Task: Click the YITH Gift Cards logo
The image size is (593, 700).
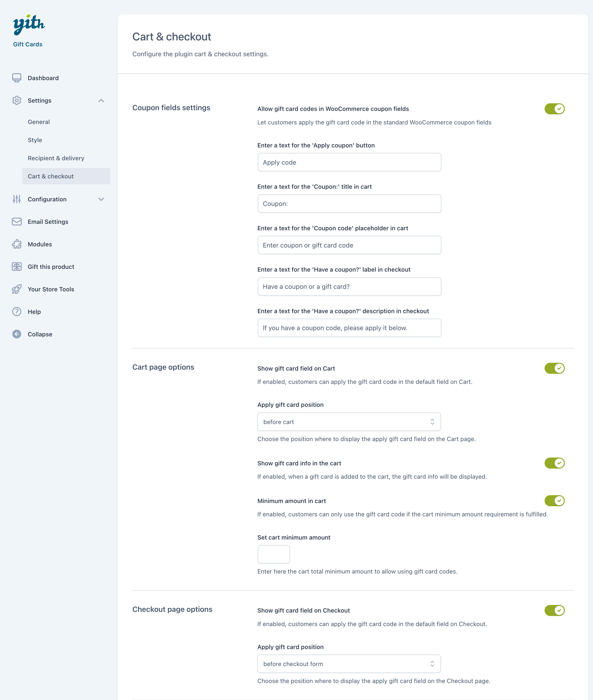Action: pyautogui.click(x=29, y=25)
